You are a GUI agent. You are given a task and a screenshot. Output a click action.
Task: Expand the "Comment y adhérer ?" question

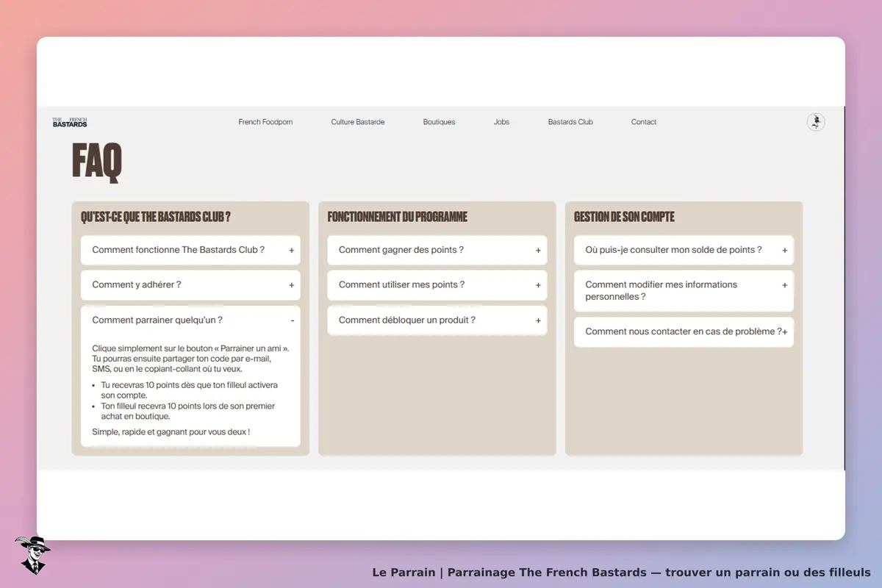[x=190, y=285]
